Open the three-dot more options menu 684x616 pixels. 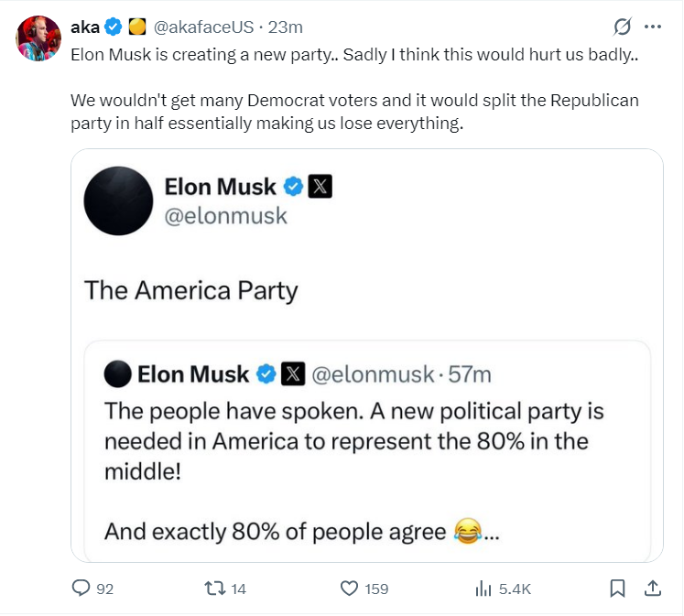pos(653,27)
